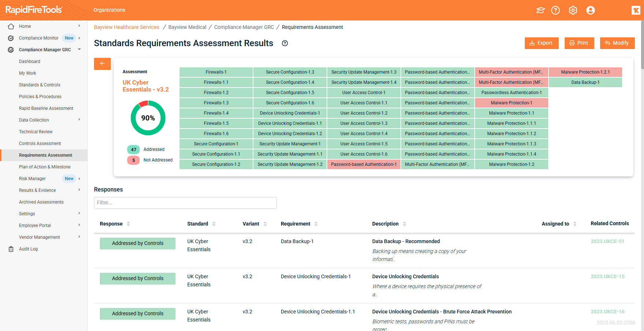Expand the Employee Portal submenu arrow
Screen dimensions: 644x331
point(79,225)
